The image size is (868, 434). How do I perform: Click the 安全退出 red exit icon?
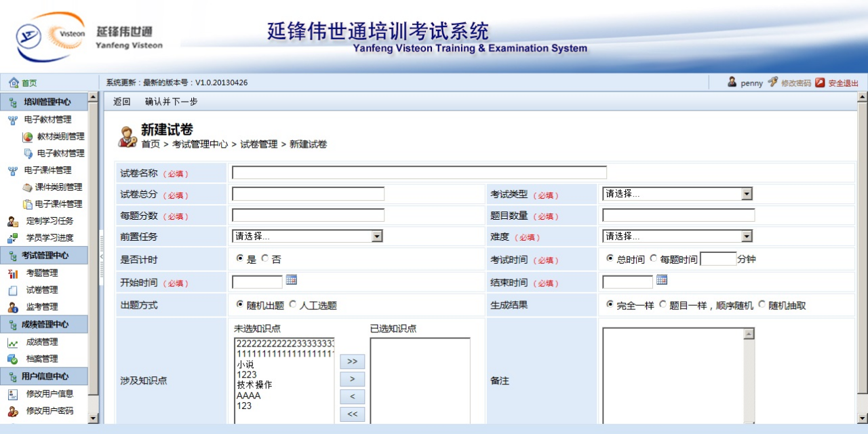click(x=820, y=82)
